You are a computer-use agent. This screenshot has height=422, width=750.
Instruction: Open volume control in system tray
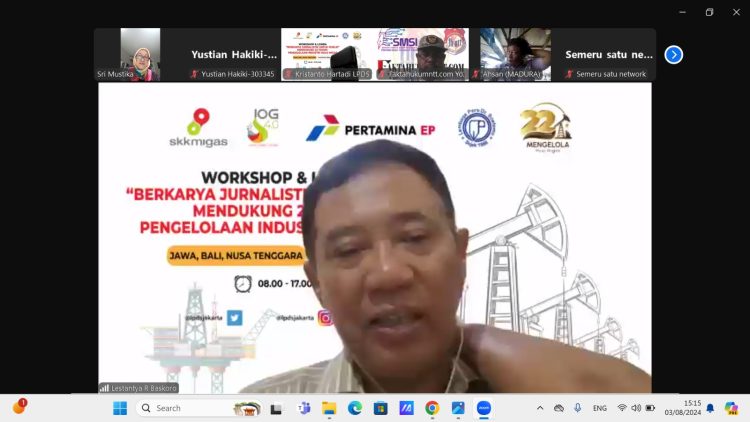[x=636, y=408]
